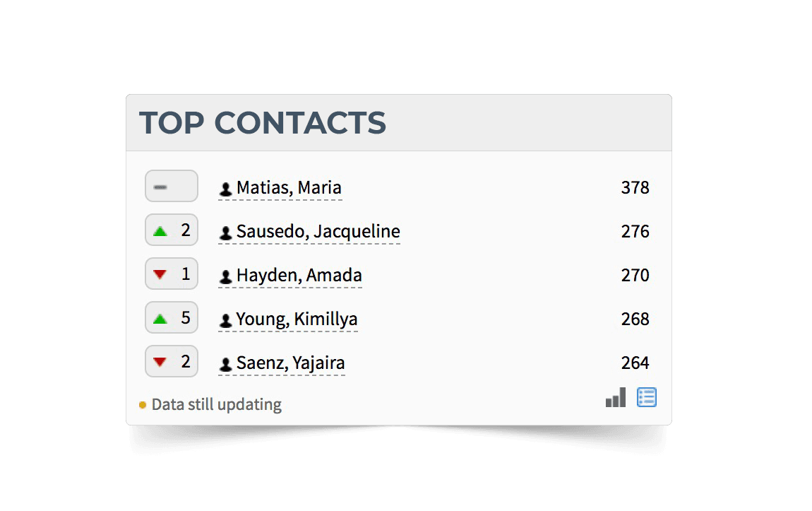
Task: Select the TOP CONTACTS header
Action: [x=263, y=123]
